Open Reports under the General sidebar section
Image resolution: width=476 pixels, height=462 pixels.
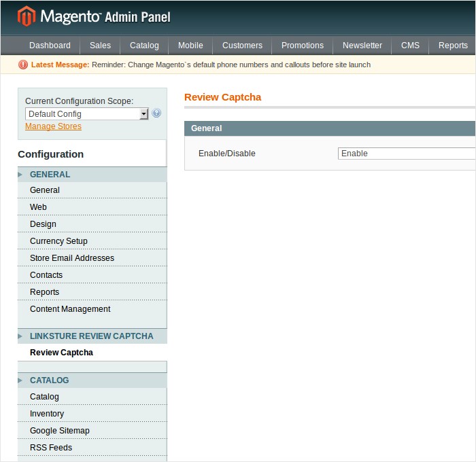point(92,292)
